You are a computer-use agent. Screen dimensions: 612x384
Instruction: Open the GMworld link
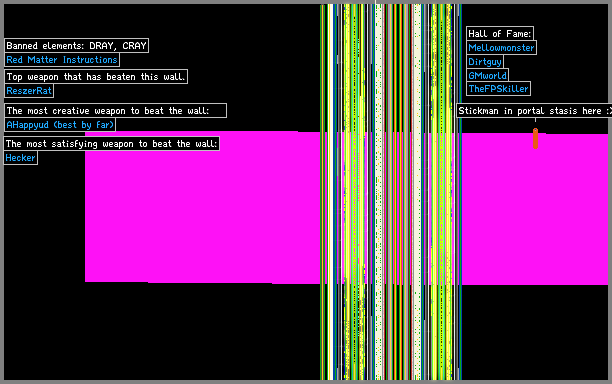pyautogui.click(x=487, y=75)
